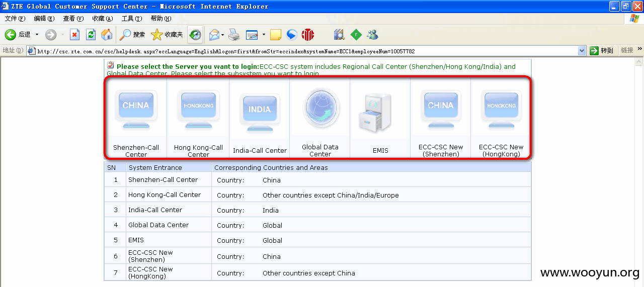Open Favorites (收藏夹) star button
The height and width of the screenshot is (287, 644).
click(x=168, y=35)
